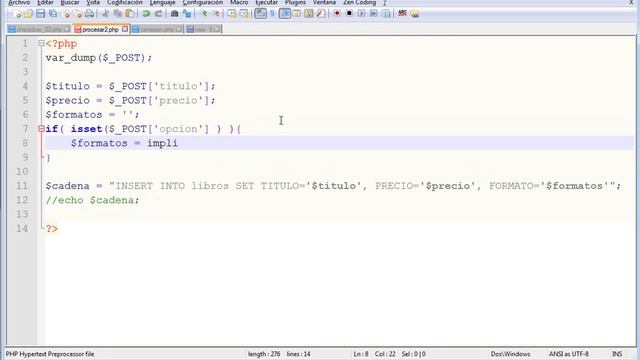Screen dimensions: 640x360
Task: Click the red plugin icon after the macro buttons
Action: (402, 13)
